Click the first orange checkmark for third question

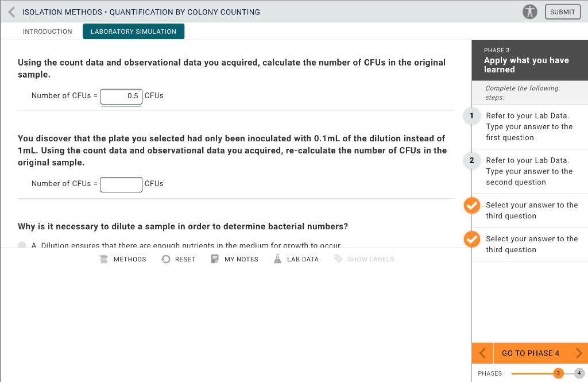point(472,205)
